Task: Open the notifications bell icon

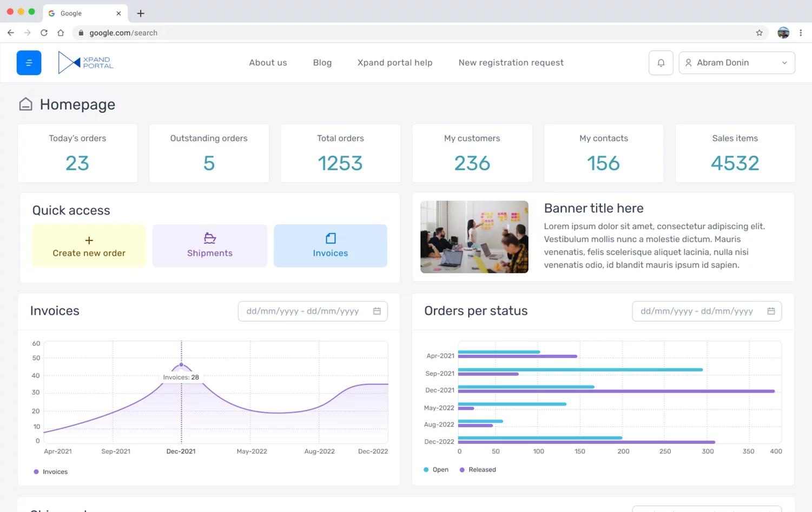Action: pos(661,63)
